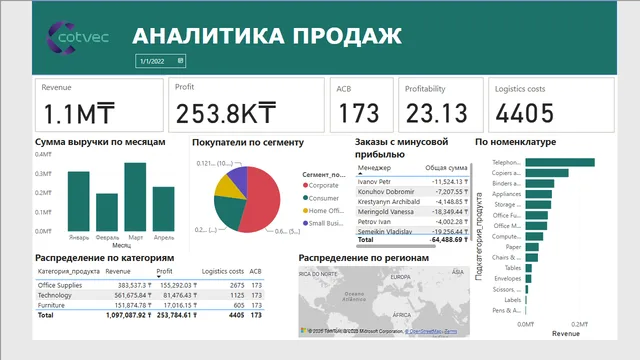This screenshot has height=360, width=640.
Task: Select the Compute... bar
Action: (534, 237)
